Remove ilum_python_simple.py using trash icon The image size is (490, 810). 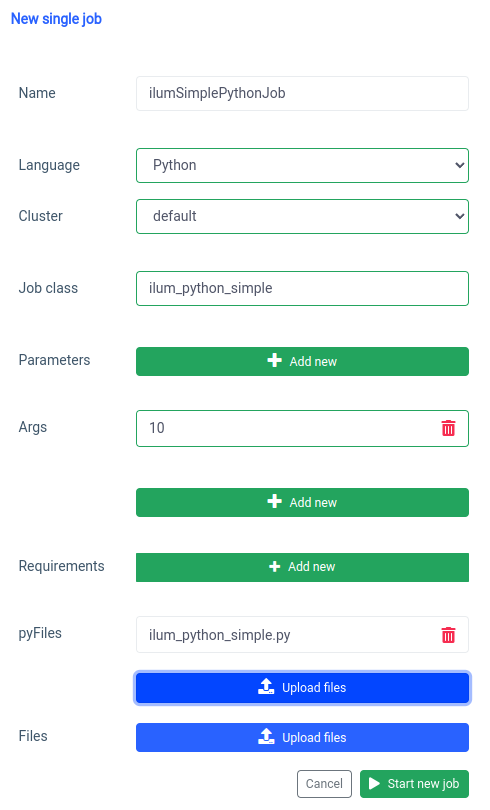448,634
